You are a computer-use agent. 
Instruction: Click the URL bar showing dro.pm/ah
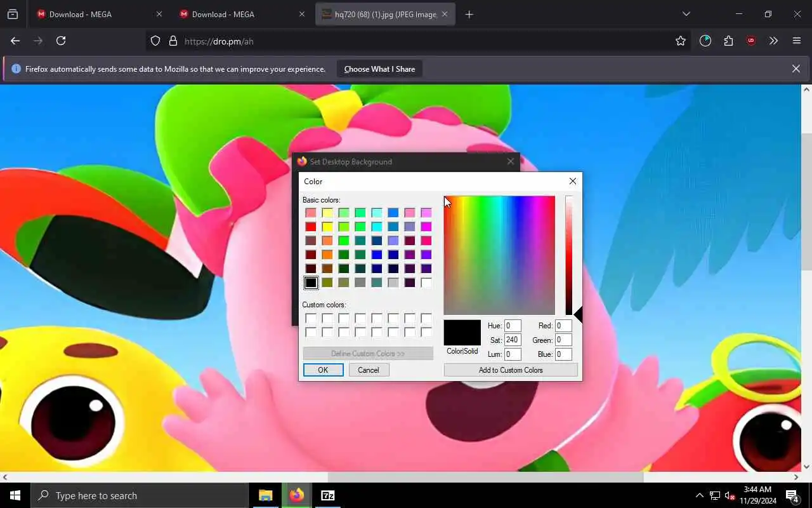tap(419, 41)
